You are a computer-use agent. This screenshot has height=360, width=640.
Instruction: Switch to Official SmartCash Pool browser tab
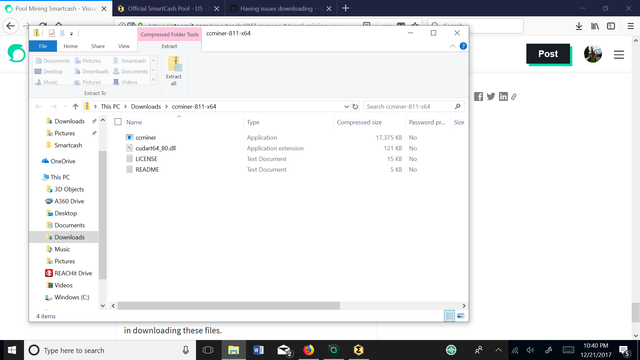pyautogui.click(x=168, y=9)
